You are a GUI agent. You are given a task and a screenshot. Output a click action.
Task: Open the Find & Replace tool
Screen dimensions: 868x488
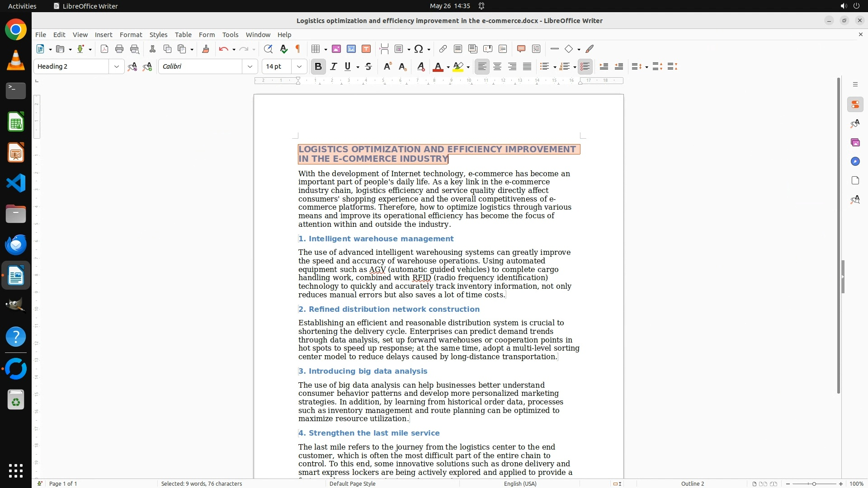pyautogui.click(x=268, y=49)
